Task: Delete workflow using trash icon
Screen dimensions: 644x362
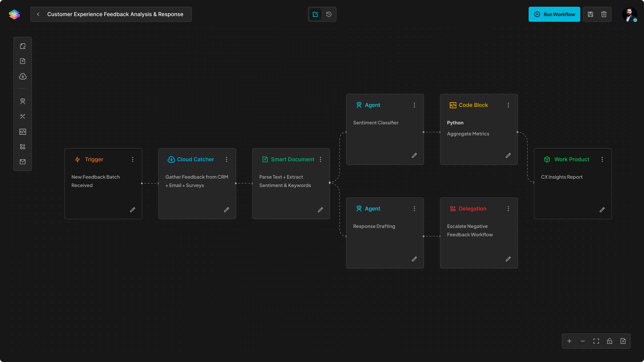Action: click(x=604, y=14)
